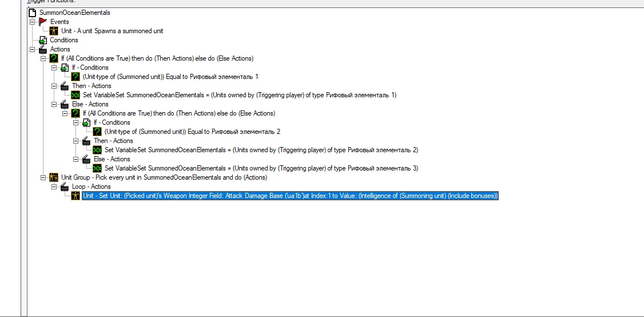
Task: Click the nested 'Then - Actions' clapperboard icon
Action: [x=86, y=141]
